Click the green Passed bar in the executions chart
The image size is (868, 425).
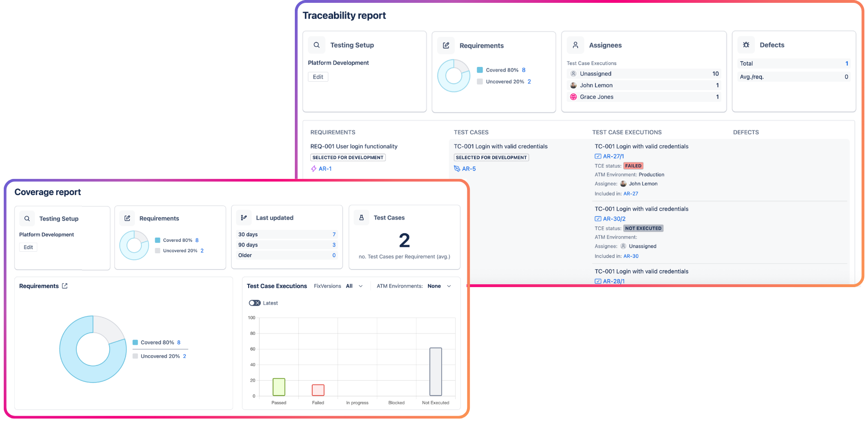click(x=278, y=387)
